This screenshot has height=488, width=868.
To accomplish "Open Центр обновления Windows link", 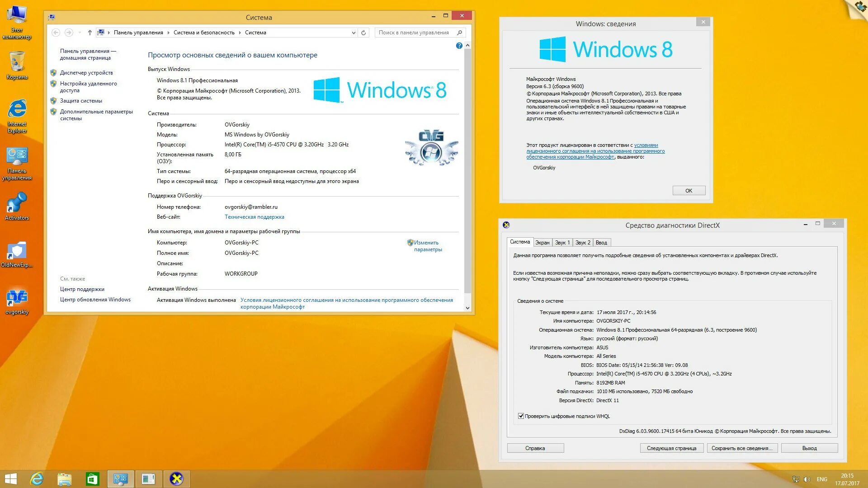I will 95,300.
